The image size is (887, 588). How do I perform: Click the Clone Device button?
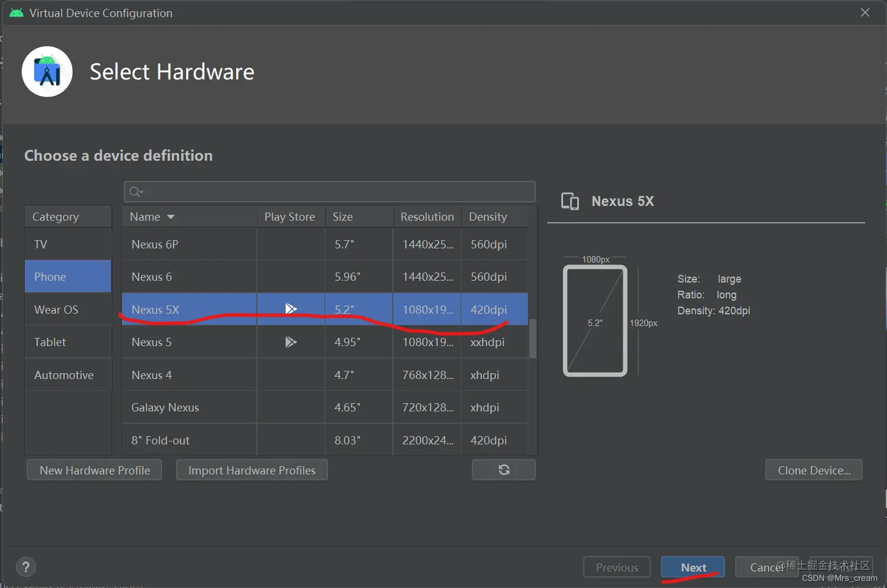[814, 470]
